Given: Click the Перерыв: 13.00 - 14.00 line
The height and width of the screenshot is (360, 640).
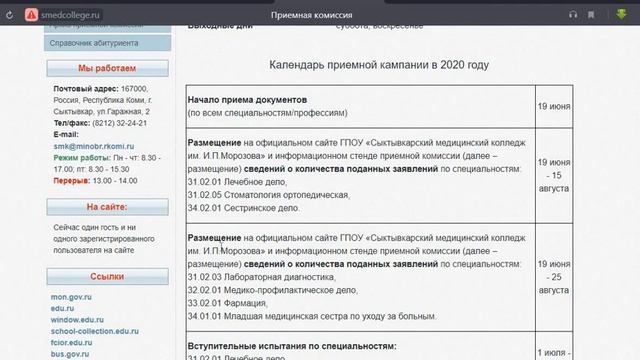Looking at the screenshot, I should click(95, 181).
